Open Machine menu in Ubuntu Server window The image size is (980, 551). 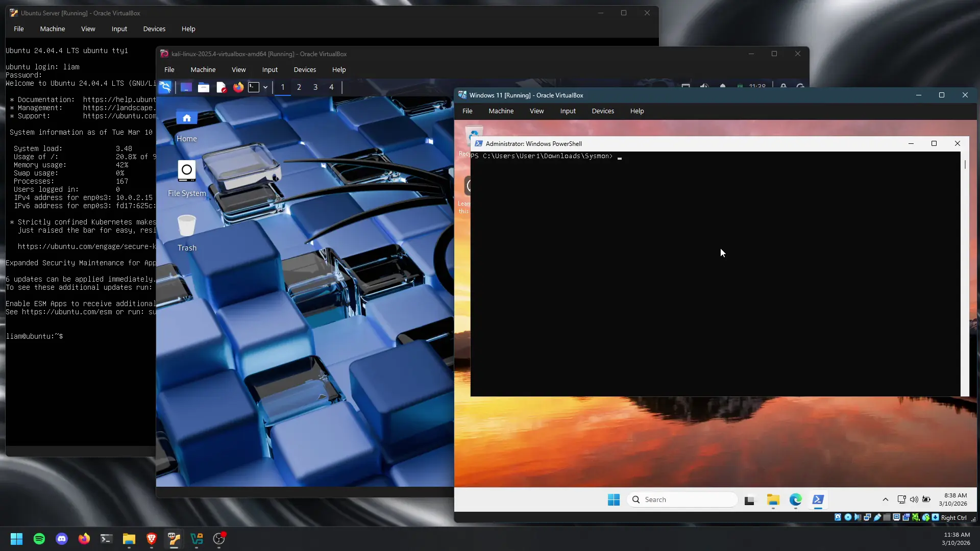pos(53,29)
